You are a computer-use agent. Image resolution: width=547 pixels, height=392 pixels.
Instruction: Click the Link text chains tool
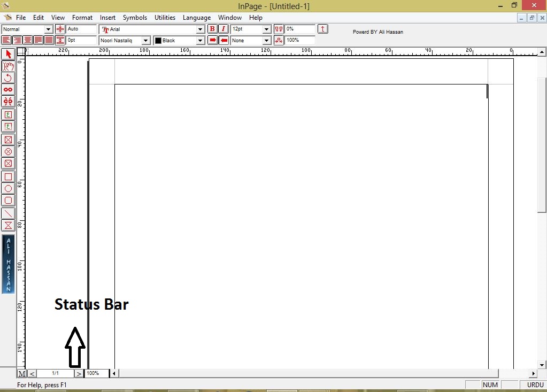point(7,89)
